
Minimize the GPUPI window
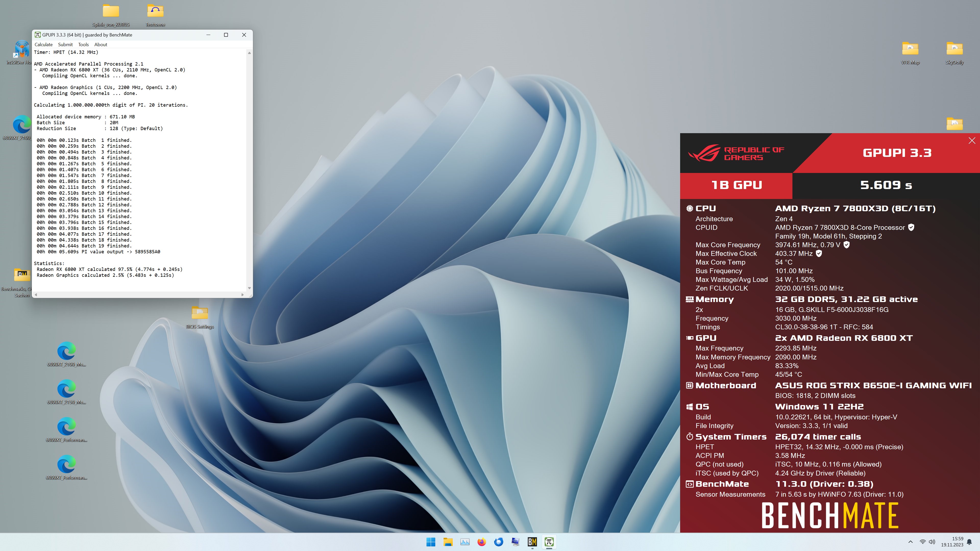[x=208, y=35]
